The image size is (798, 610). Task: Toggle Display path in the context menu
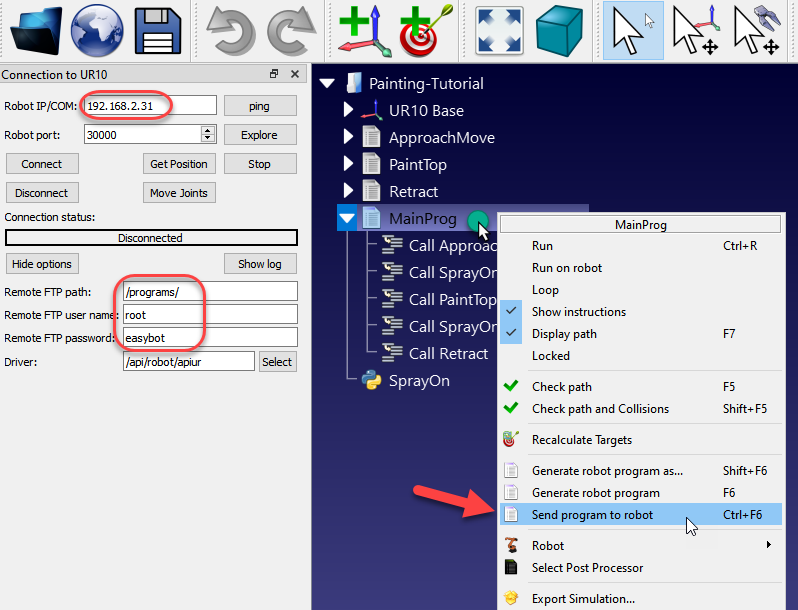564,334
